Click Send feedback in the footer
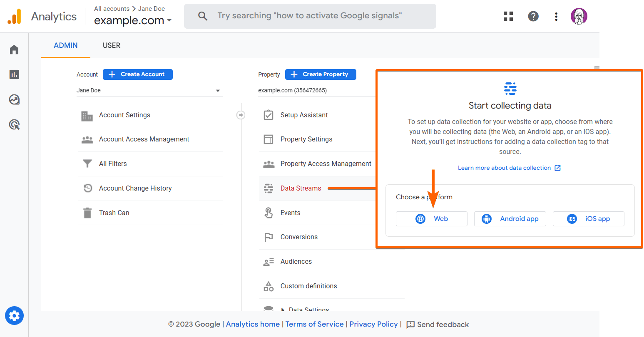 coord(438,325)
